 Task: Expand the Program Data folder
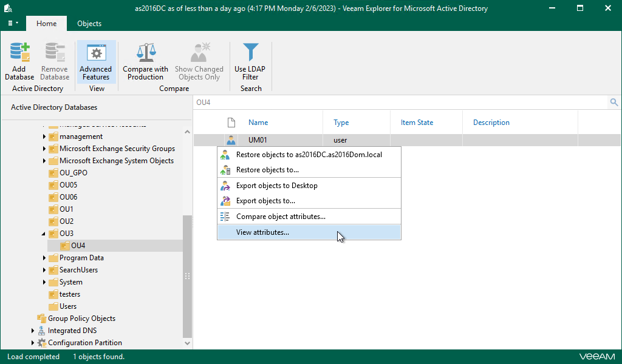tap(44, 258)
